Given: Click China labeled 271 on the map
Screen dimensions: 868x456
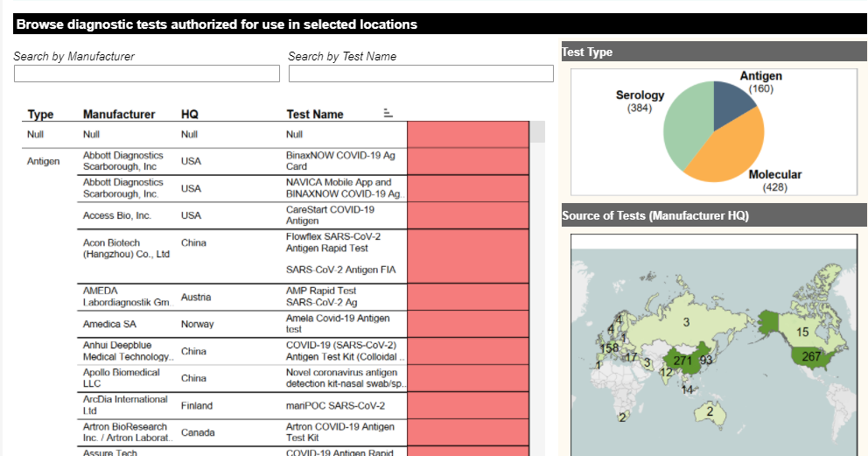Looking at the screenshot, I should tap(682, 361).
